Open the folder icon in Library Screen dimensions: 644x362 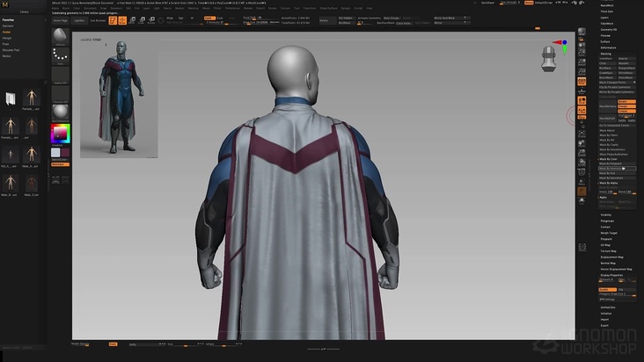tap(11, 98)
